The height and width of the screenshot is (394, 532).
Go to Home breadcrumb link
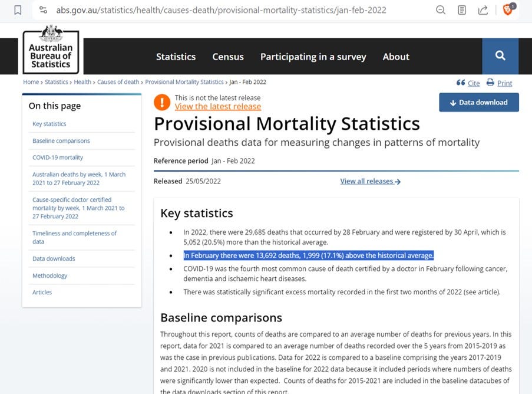pyautogui.click(x=31, y=82)
